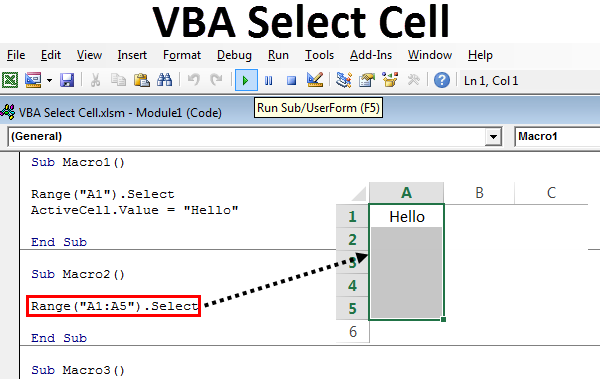The image size is (600, 379).
Task: Select column B header in spreadsheet
Action: (479, 193)
